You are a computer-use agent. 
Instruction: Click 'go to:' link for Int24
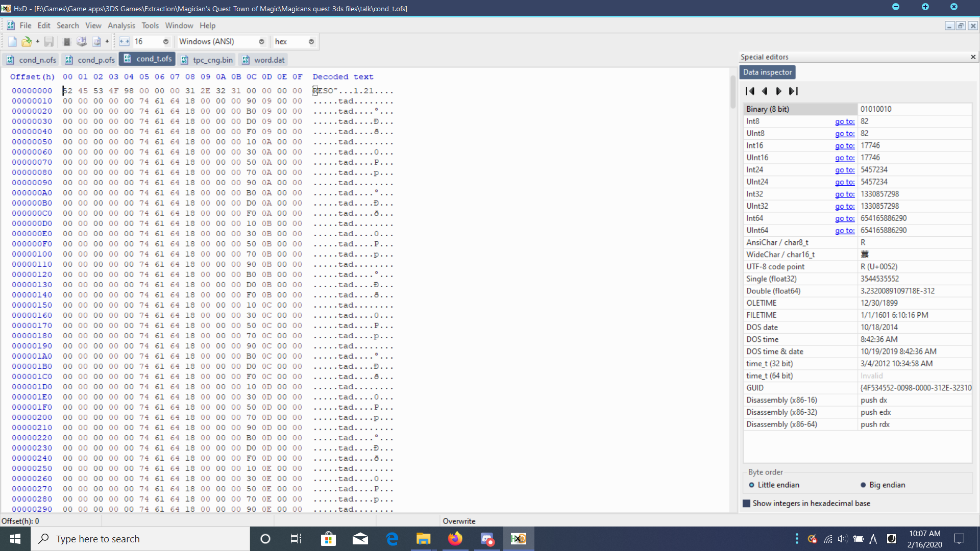coord(845,170)
